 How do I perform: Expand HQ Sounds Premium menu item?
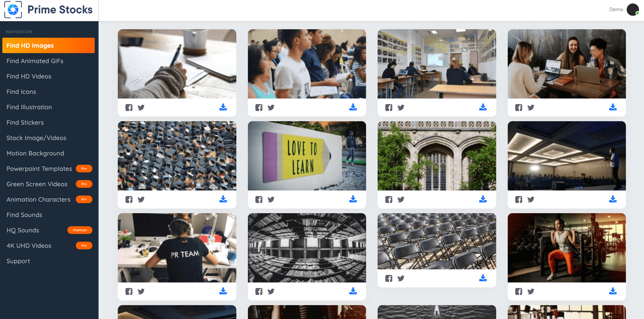tap(49, 230)
